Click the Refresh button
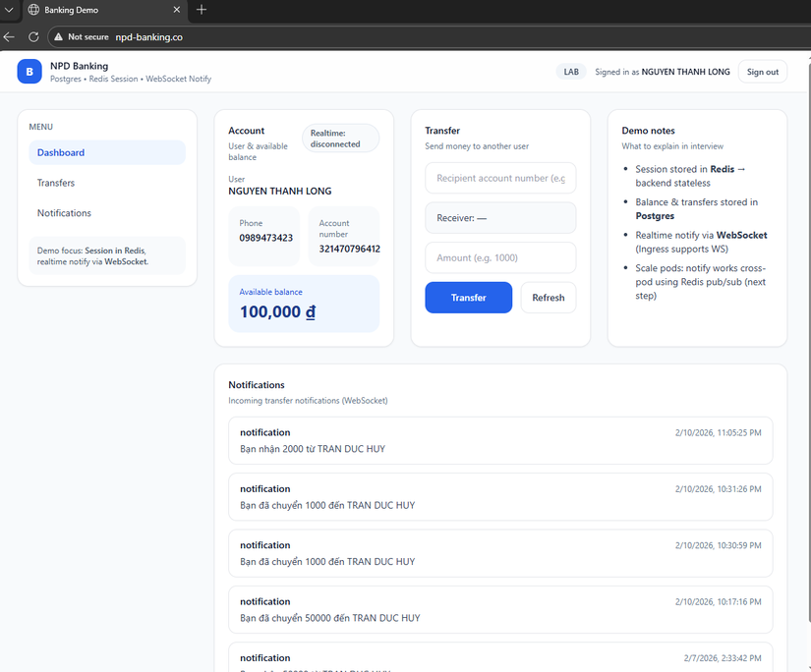The height and width of the screenshot is (672, 811). (x=549, y=298)
